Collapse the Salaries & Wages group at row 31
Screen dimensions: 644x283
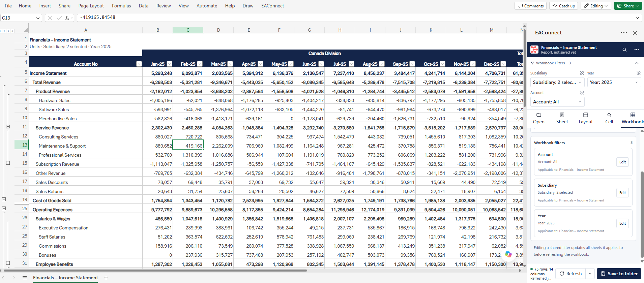8,263
